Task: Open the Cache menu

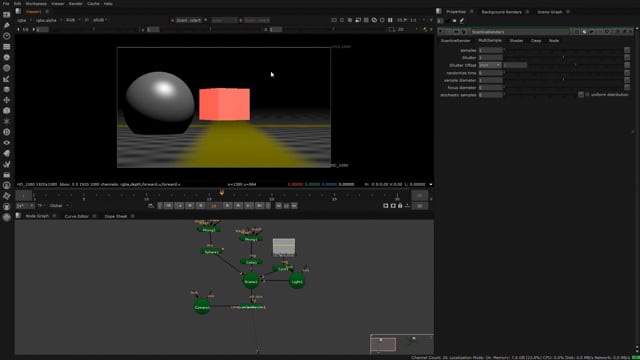Action: (93, 4)
